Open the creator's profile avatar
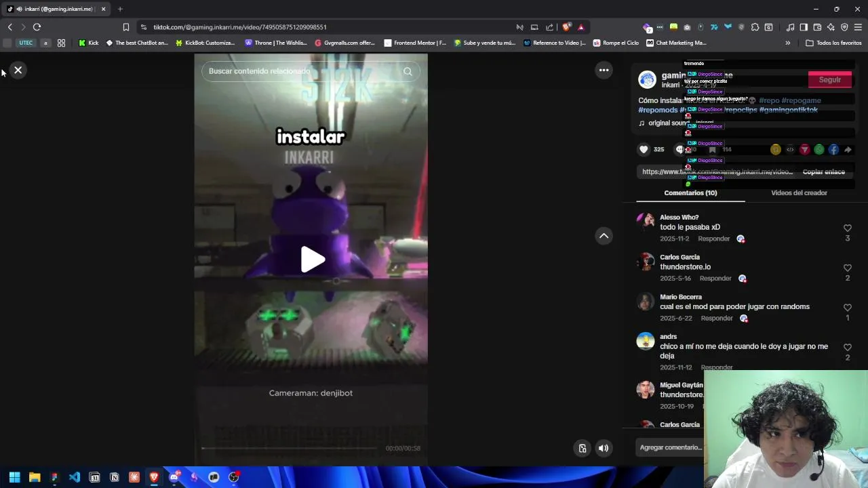Screen dimensions: 868x488 coord(648,79)
